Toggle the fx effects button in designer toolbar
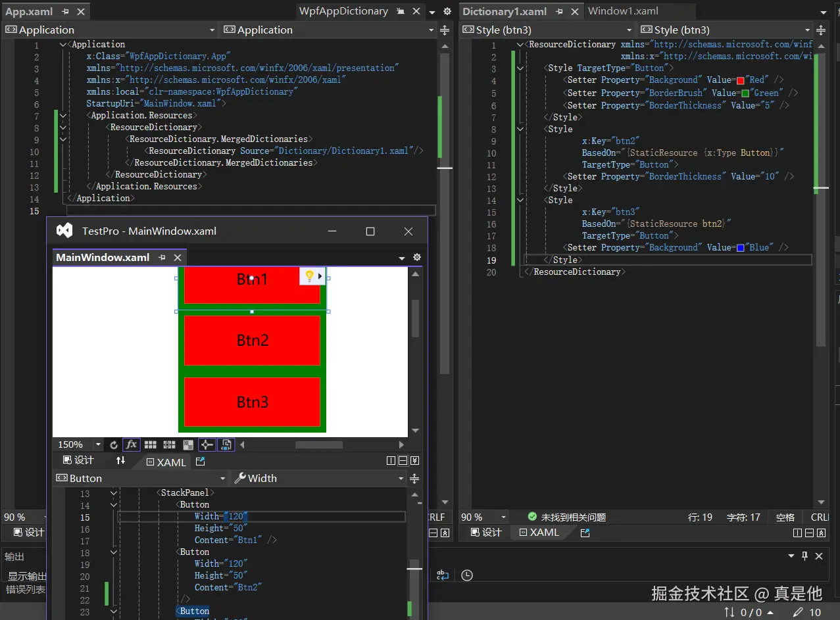This screenshot has width=840, height=620. click(x=132, y=445)
